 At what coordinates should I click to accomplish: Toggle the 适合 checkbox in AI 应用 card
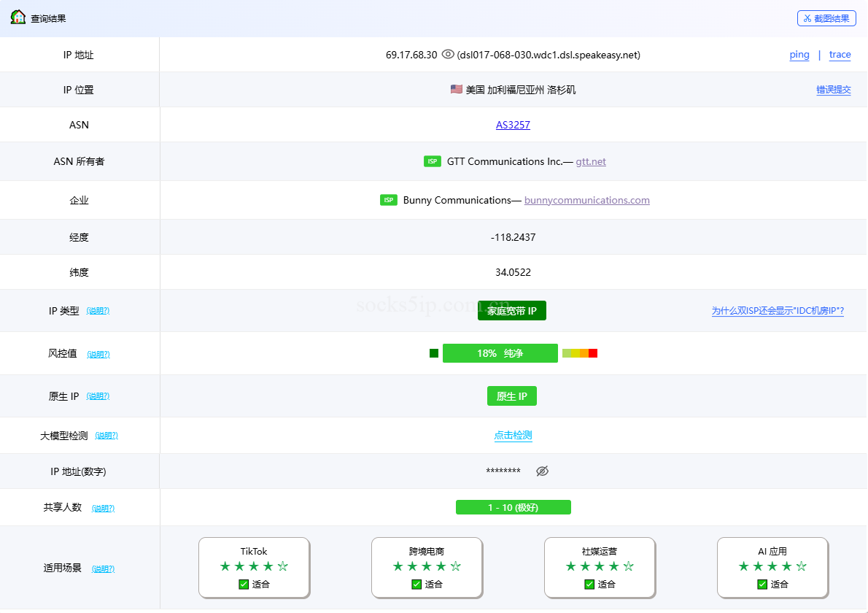pyautogui.click(x=762, y=585)
